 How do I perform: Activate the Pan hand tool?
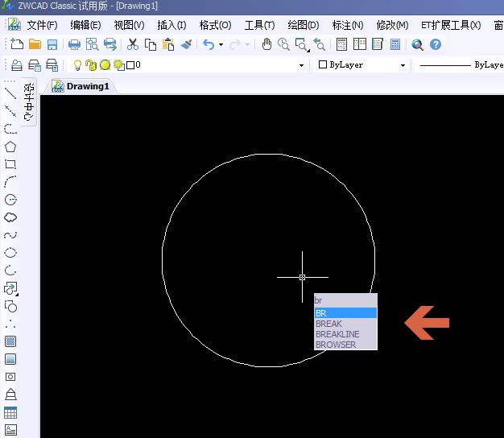point(267,44)
